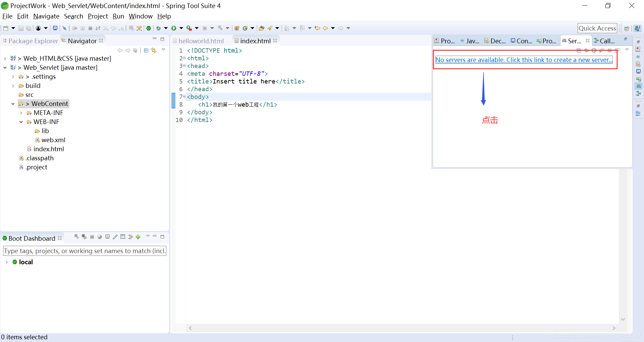
Task: Open the Run button dropdown arrow
Action: click(x=181, y=28)
